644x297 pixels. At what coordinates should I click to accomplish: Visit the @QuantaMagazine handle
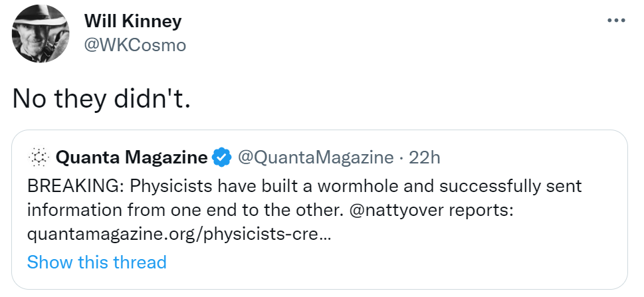click(316, 157)
